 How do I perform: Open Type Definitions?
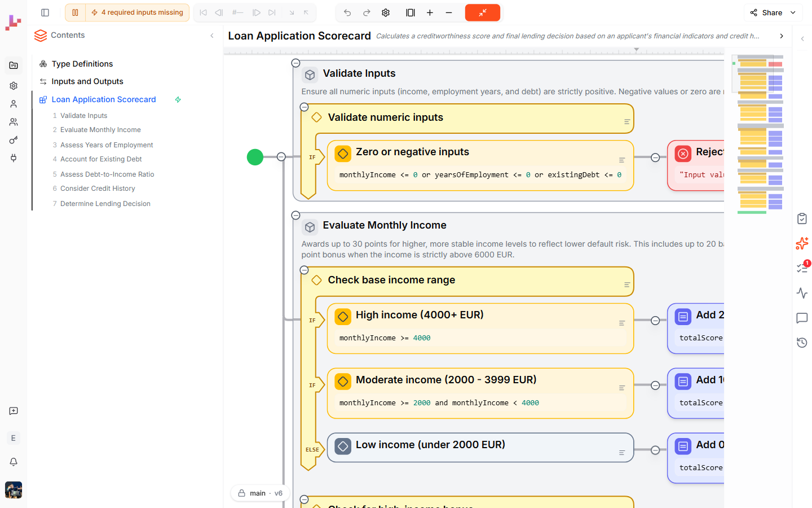point(82,64)
